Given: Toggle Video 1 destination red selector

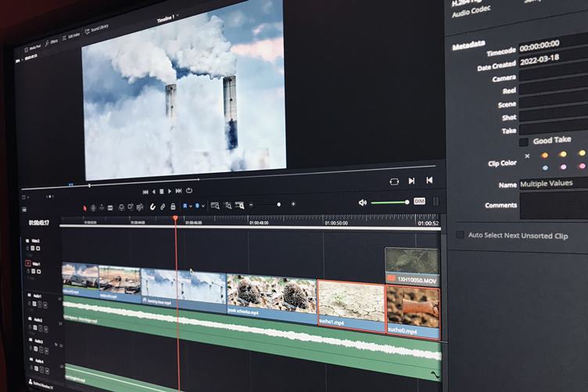Looking at the screenshot, I should point(27,264).
